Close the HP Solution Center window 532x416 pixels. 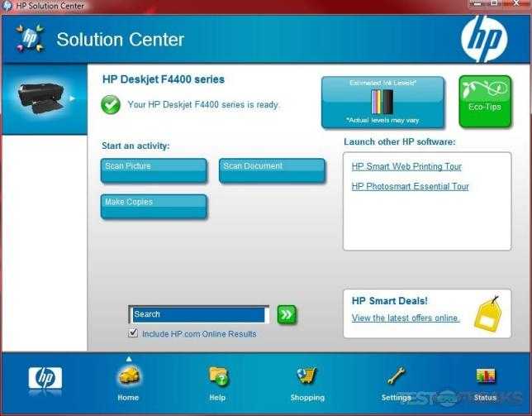[x=516, y=3]
